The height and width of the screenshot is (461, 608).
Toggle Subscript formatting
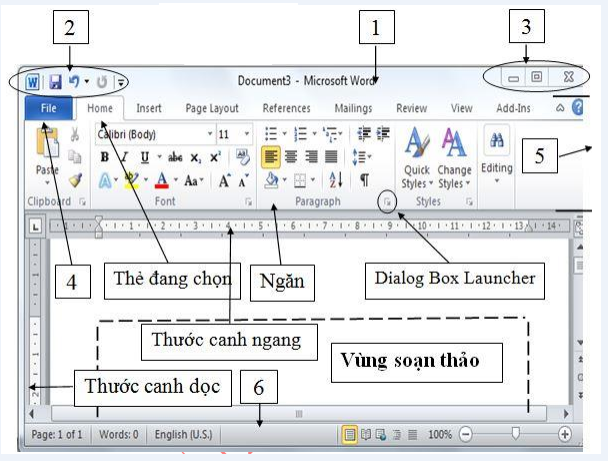tap(196, 158)
